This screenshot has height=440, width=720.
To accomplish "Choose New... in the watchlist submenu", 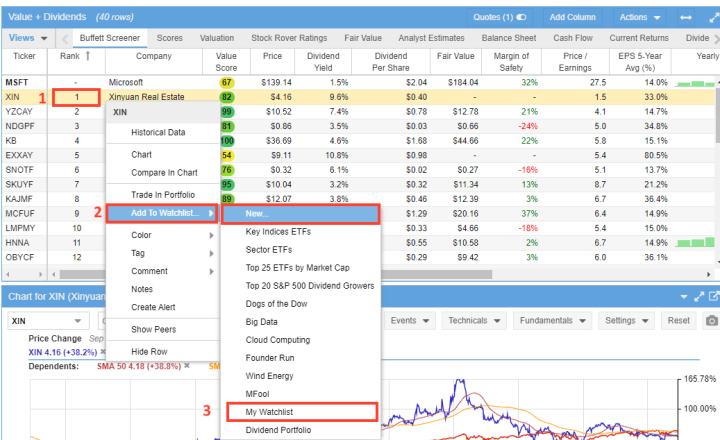I will pyautogui.click(x=301, y=214).
